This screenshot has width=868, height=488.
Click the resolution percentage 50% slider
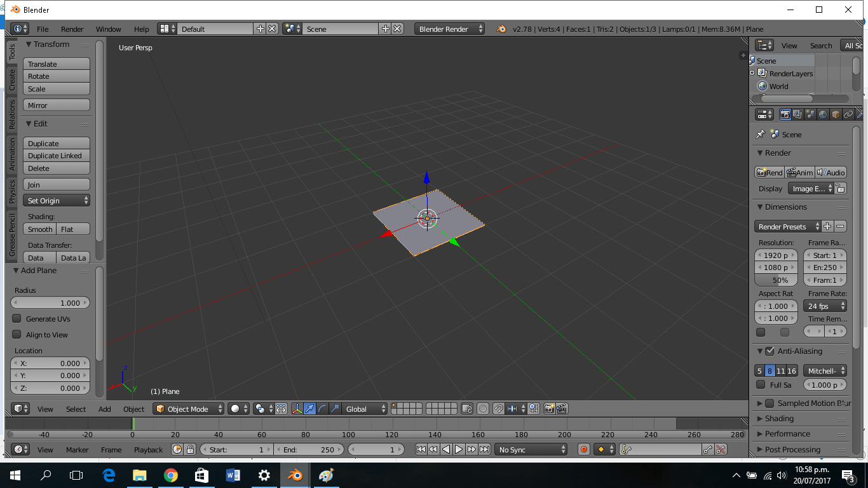[776, 280]
